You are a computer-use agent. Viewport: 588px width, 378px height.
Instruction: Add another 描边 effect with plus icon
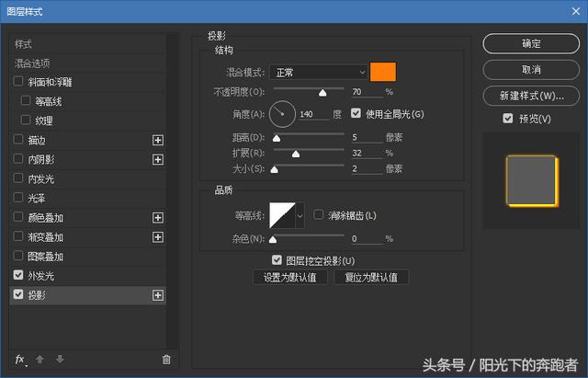(x=158, y=141)
